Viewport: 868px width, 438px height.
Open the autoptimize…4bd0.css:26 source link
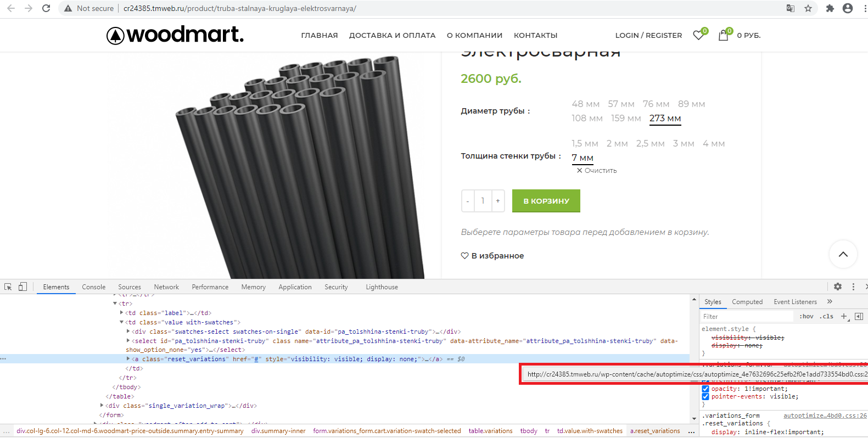click(x=825, y=415)
